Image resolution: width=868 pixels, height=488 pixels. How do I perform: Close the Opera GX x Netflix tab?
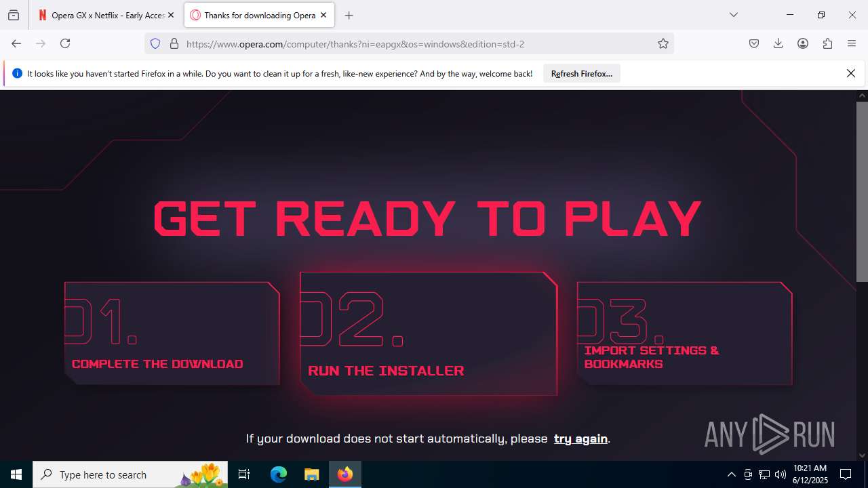171,15
